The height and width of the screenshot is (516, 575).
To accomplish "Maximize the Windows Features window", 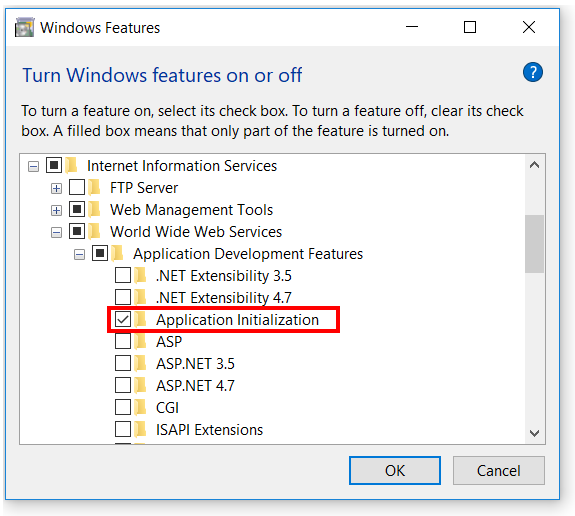I will point(470,27).
